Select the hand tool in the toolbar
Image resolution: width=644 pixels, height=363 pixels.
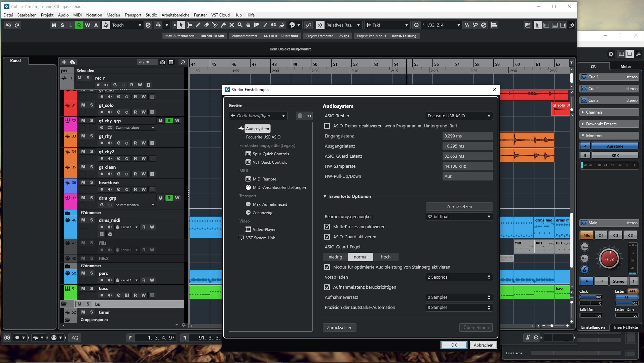click(249, 25)
